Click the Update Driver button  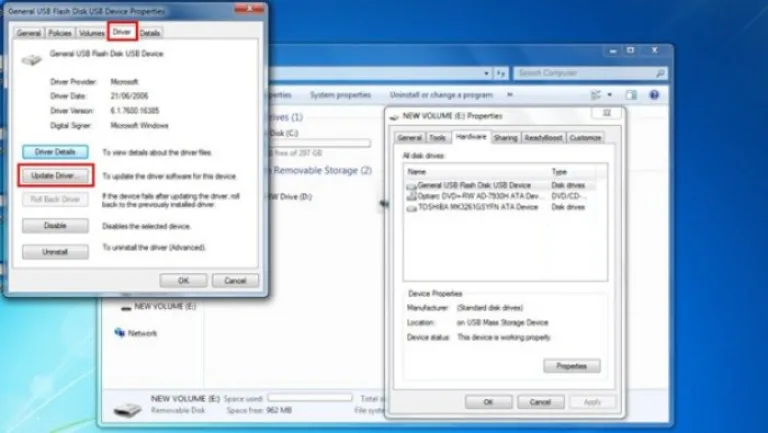click(x=55, y=175)
